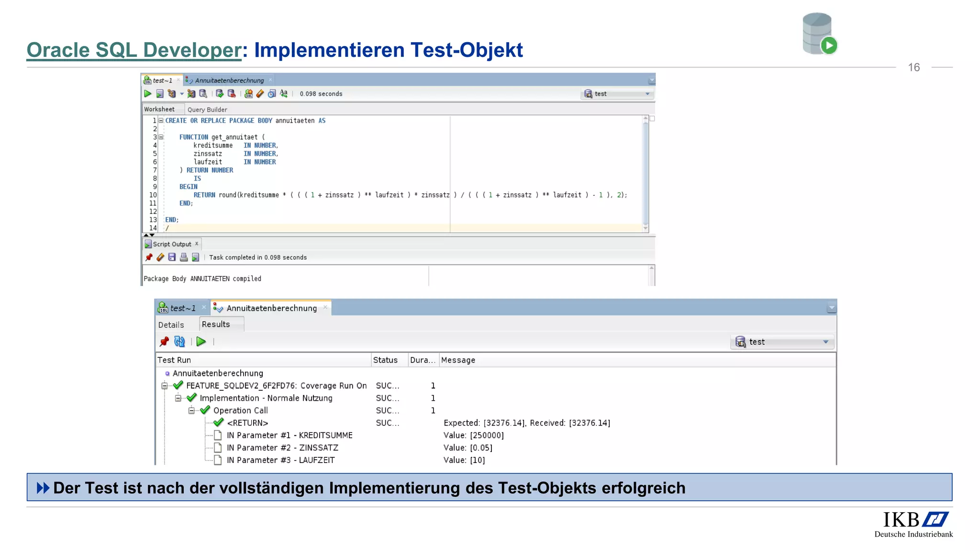Close the Script Output tab
This screenshot has width=980, height=551.
197,243
